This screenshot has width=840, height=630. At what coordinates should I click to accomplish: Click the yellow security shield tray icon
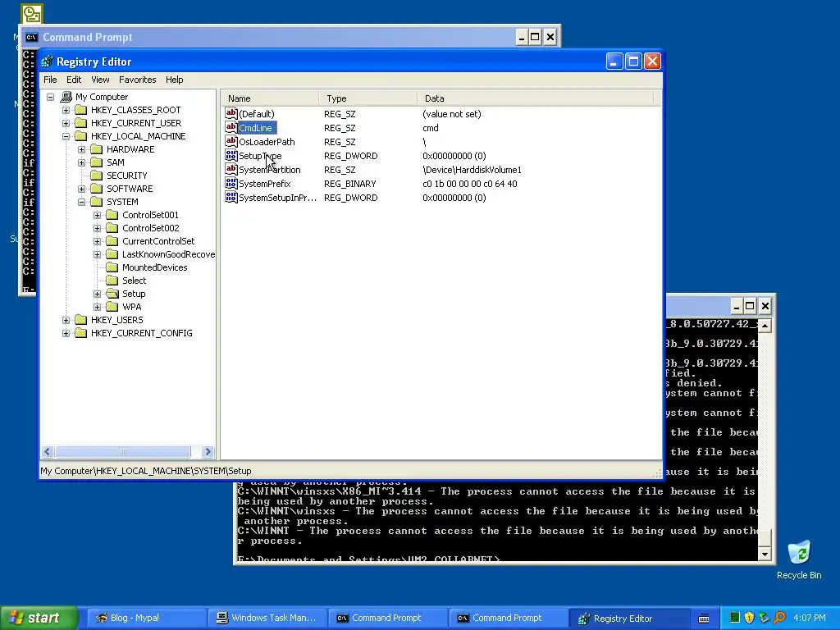749,618
